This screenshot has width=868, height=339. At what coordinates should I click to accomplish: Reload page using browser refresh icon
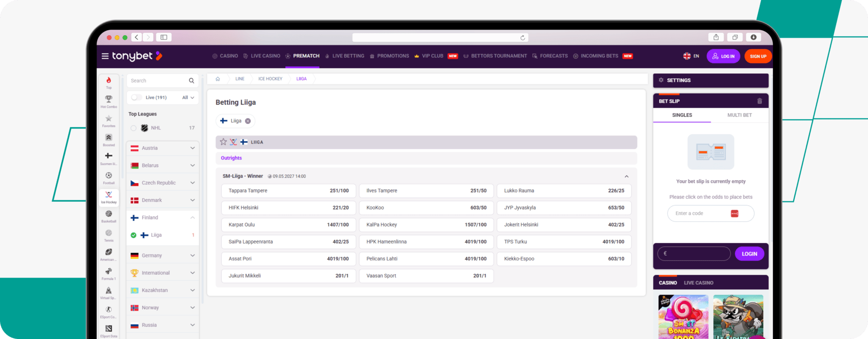(522, 38)
